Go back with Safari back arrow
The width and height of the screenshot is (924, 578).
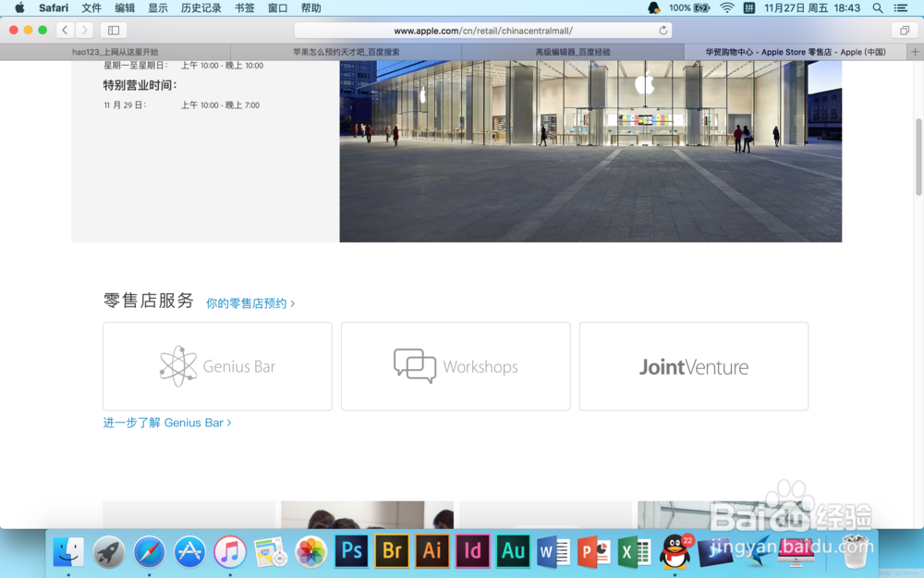[65, 31]
